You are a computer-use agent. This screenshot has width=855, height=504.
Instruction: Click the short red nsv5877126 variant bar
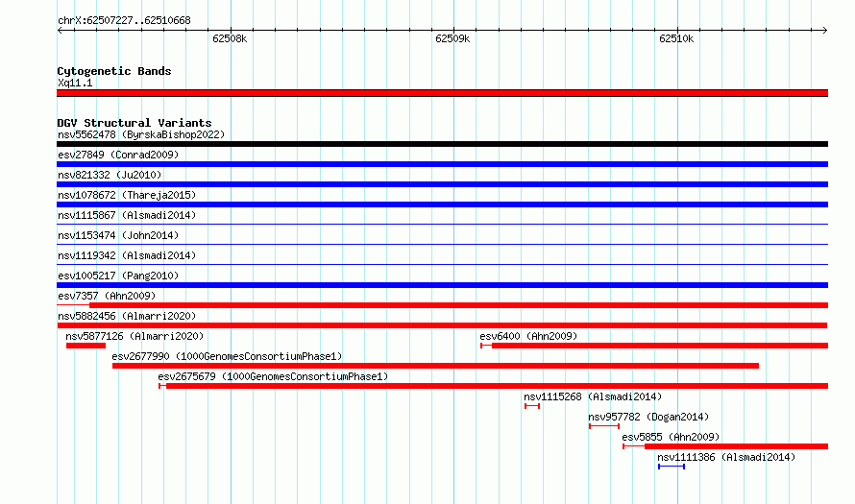(x=85, y=346)
